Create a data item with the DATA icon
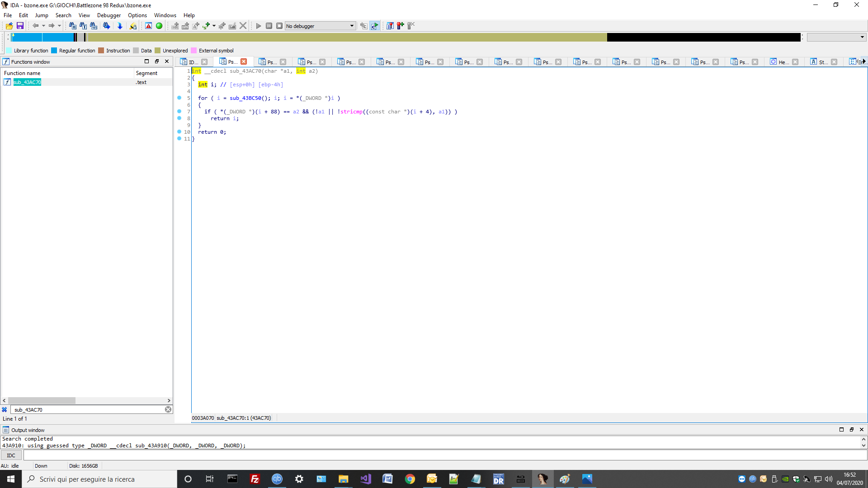Image resolution: width=868 pixels, height=488 pixels. 185,26
